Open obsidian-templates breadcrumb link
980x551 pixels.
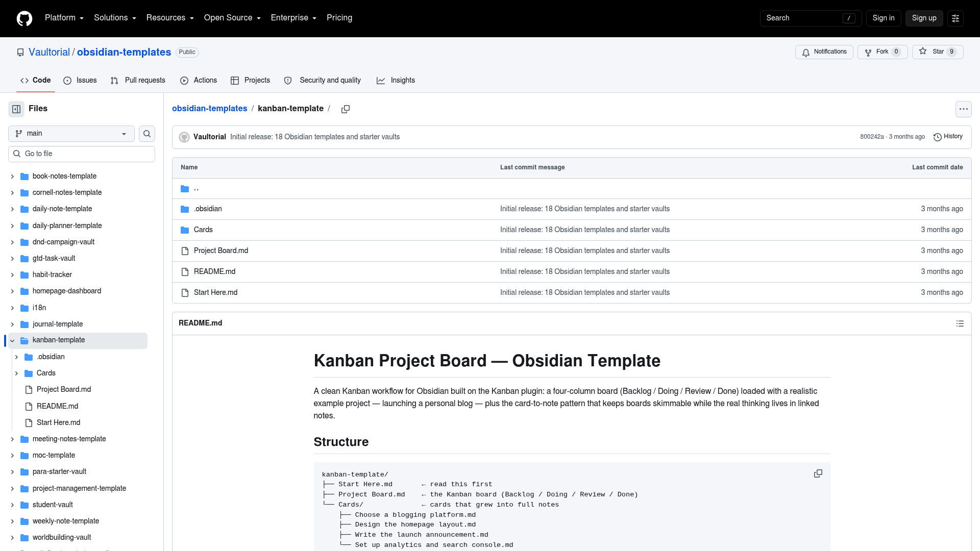point(209,109)
